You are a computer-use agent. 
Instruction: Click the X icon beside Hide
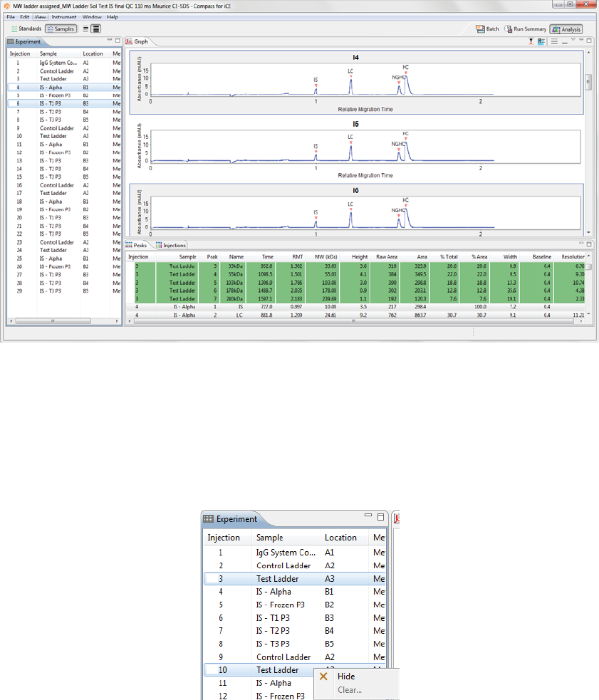click(324, 677)
